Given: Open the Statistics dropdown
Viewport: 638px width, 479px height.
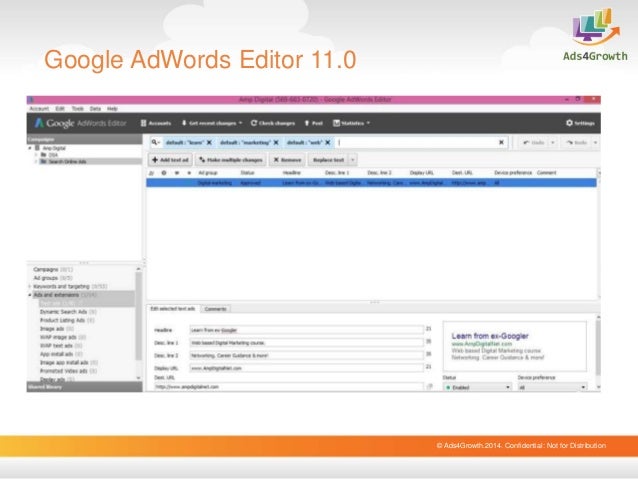Looking at the screenshot, I should [352, 123].
